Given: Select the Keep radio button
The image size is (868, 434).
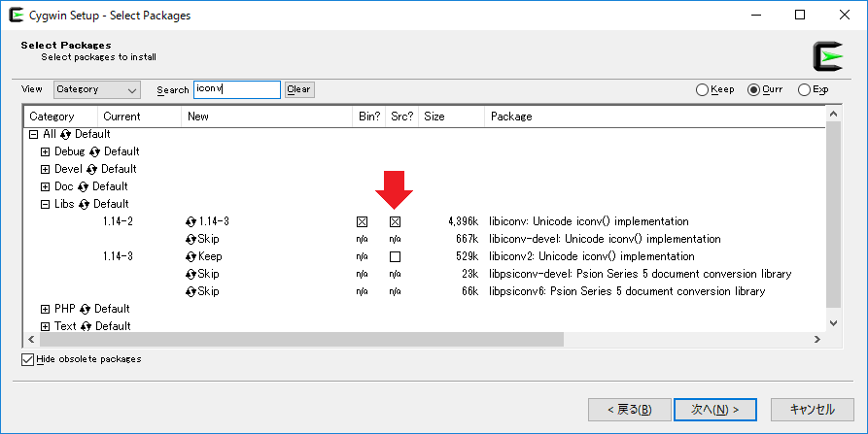Looking at the screenshot, I should (x=702, y=89).
